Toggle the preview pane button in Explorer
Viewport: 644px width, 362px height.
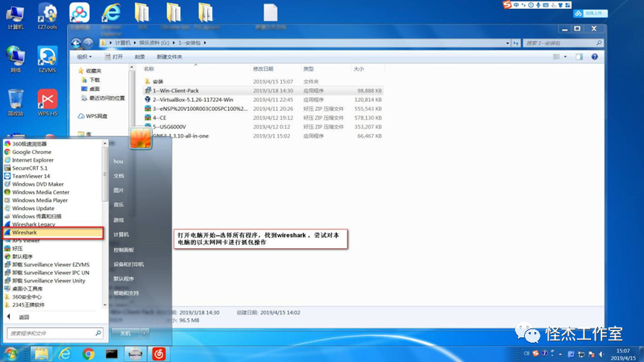coord(578,57)
